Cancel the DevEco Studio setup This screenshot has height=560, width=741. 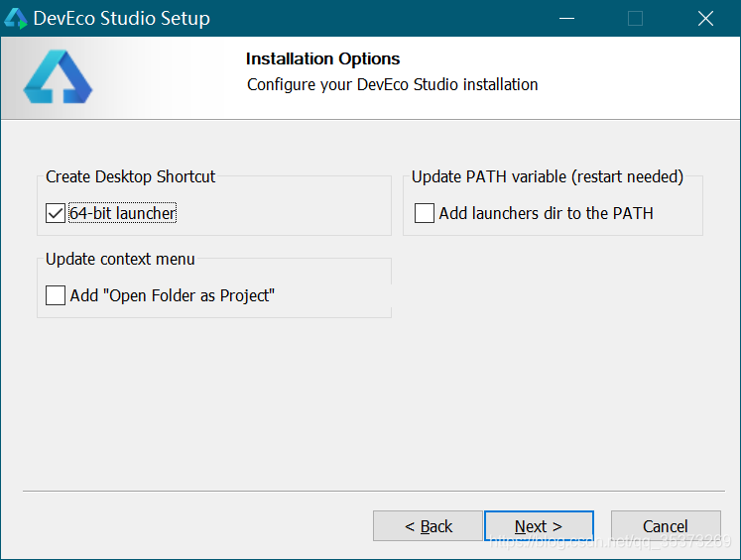pyautogui.click(x=666, y=526)
